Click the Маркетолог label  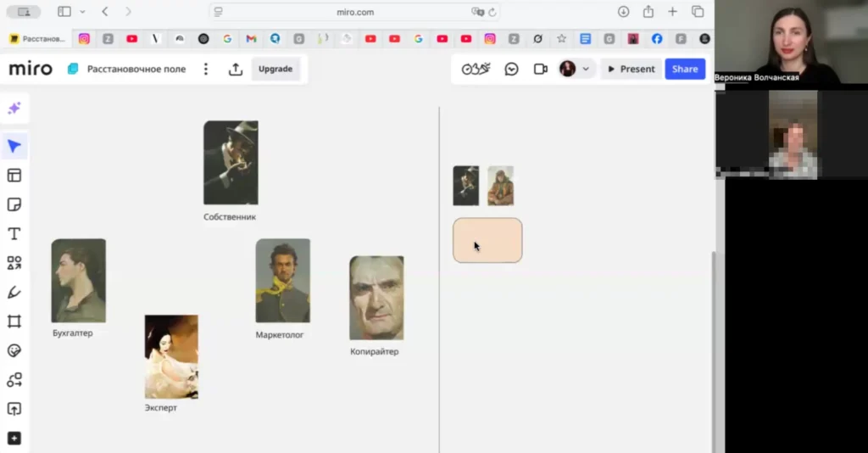(280, 334)
